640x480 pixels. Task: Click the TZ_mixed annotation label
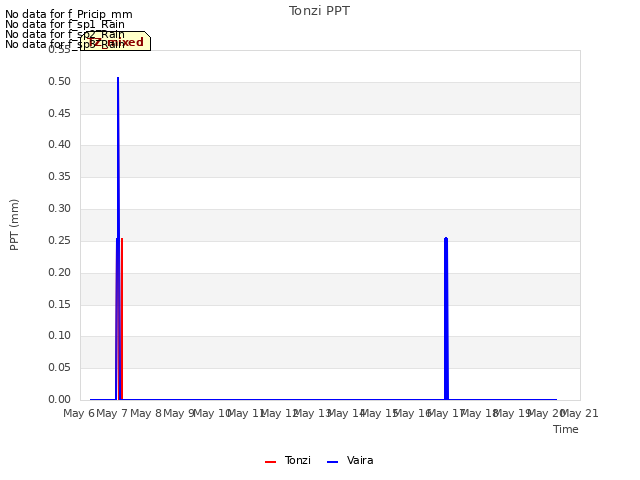[x=116, y=41]
